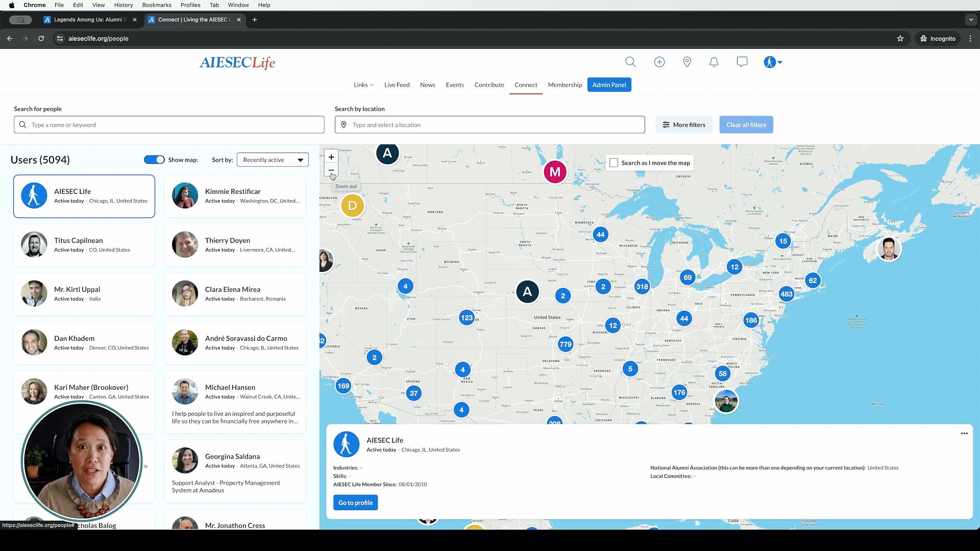Viewport: 980px width, 551px height.
Task: Open the Apple menu
Action: pyautogui.click(x=11, y=5)
